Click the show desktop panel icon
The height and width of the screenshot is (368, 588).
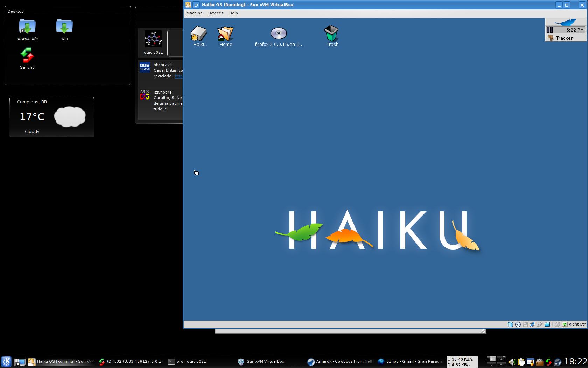point(20,362)
